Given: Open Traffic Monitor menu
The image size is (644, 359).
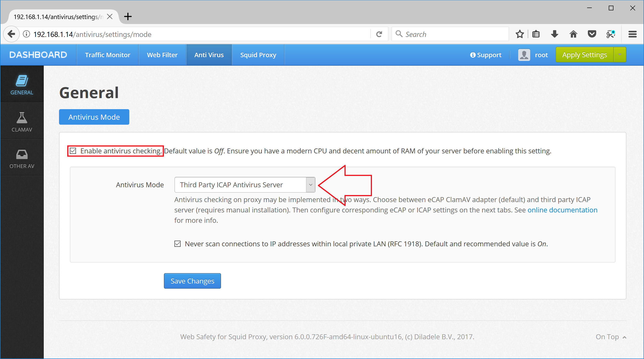Looking at the screenshot, I should [107, 55].
